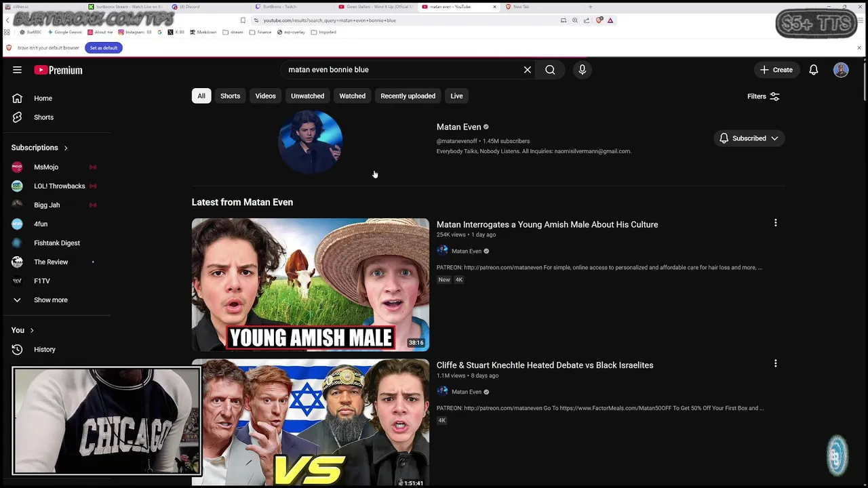Viewport: 868px width, 488px height.
Task: Open the YouTube guide hamburger menu
Action: tap(17, 70)
